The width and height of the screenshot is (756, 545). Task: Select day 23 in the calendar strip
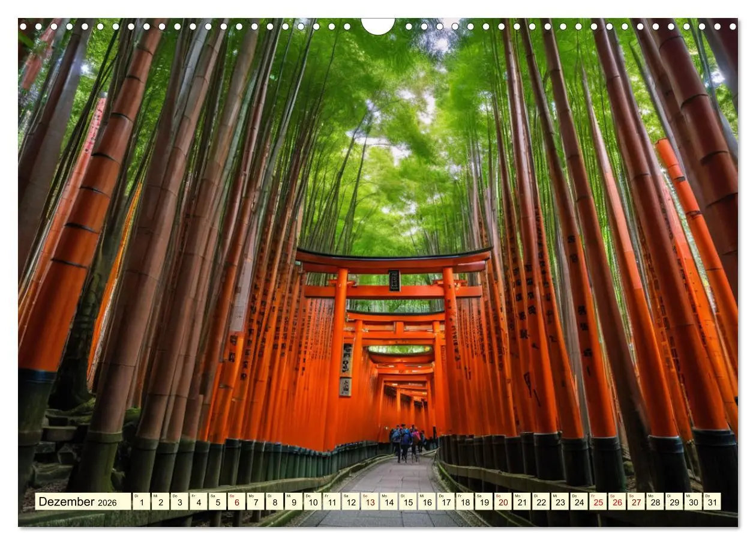(x=560, y=501)
